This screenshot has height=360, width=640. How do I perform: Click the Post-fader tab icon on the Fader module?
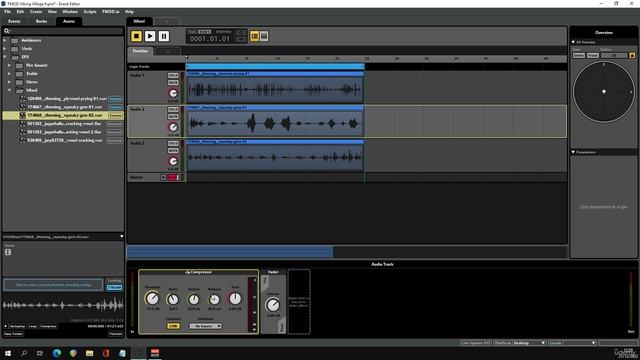282,327
